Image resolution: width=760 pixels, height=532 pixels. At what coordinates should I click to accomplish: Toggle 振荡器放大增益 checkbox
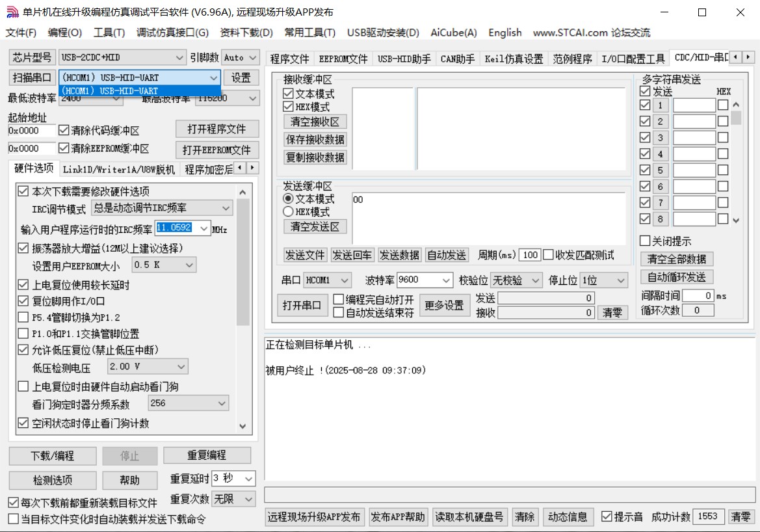[23, 248]
